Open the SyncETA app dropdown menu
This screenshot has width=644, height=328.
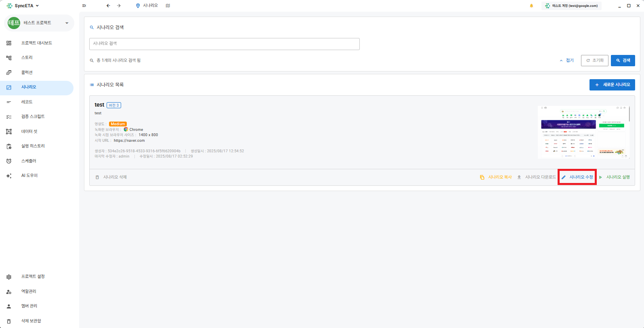coord(23,6)
